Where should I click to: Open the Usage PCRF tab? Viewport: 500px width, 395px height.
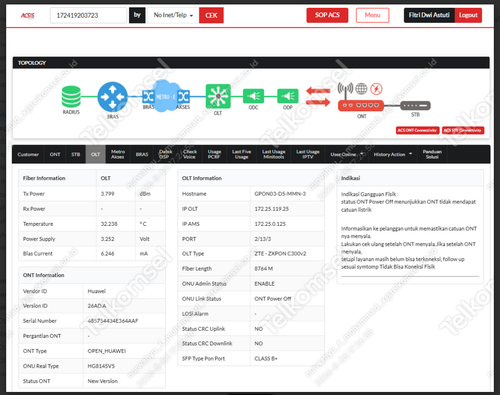coord(214,154)
